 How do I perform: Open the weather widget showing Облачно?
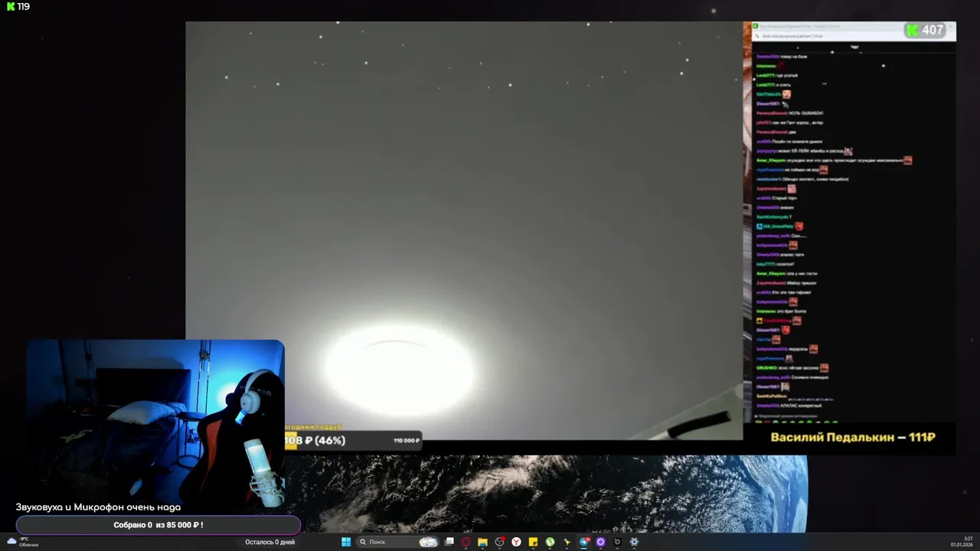pyautogui.click(x=22, y=541)
